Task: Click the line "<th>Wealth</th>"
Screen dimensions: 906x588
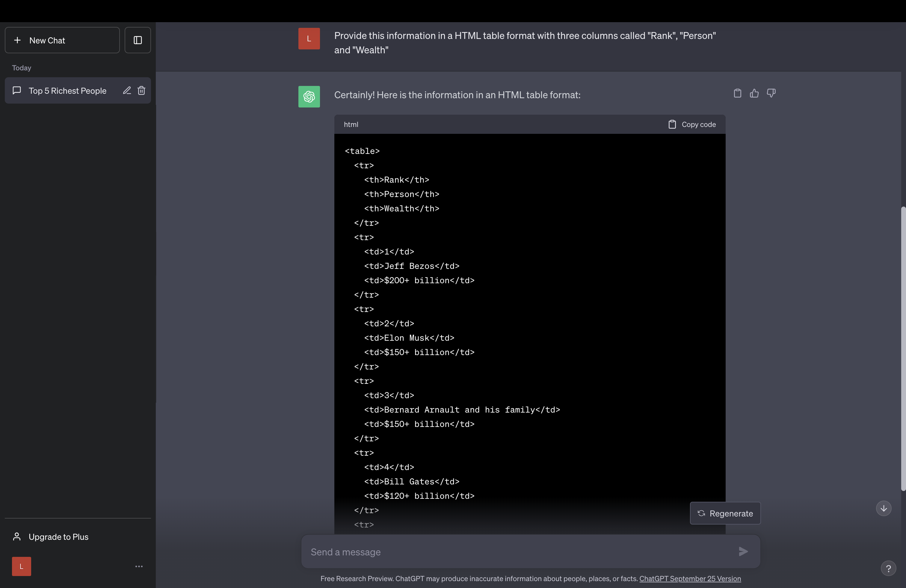Action: click(401, 208)
